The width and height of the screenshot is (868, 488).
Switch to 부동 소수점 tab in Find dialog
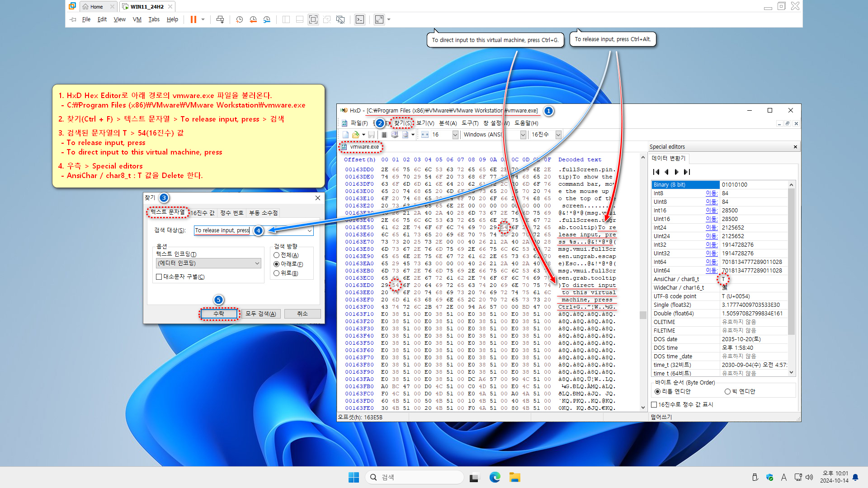263,213
